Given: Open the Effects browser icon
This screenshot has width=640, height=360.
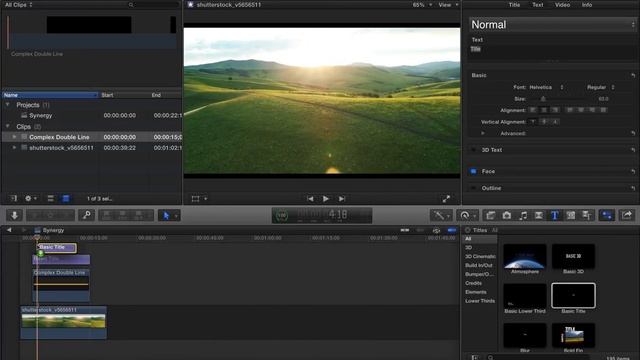Looking at the screenshot, I should point(490,215).
